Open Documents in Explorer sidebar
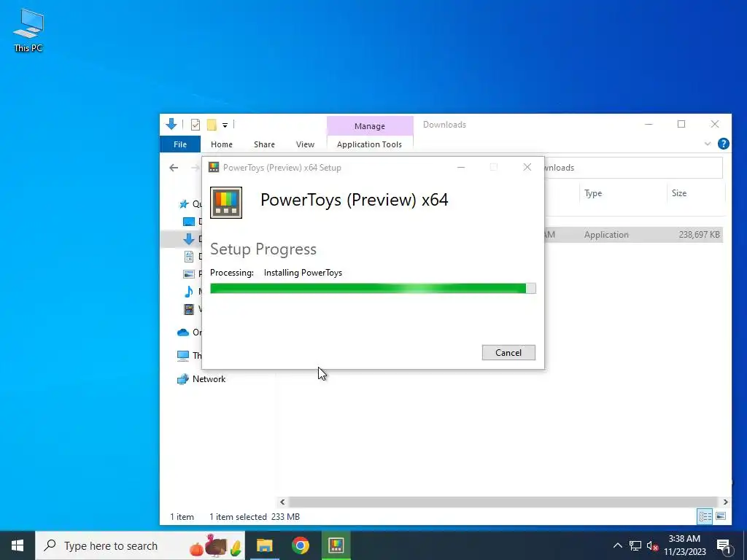This screenshot has width=747, height=560. tap(189, 257)
